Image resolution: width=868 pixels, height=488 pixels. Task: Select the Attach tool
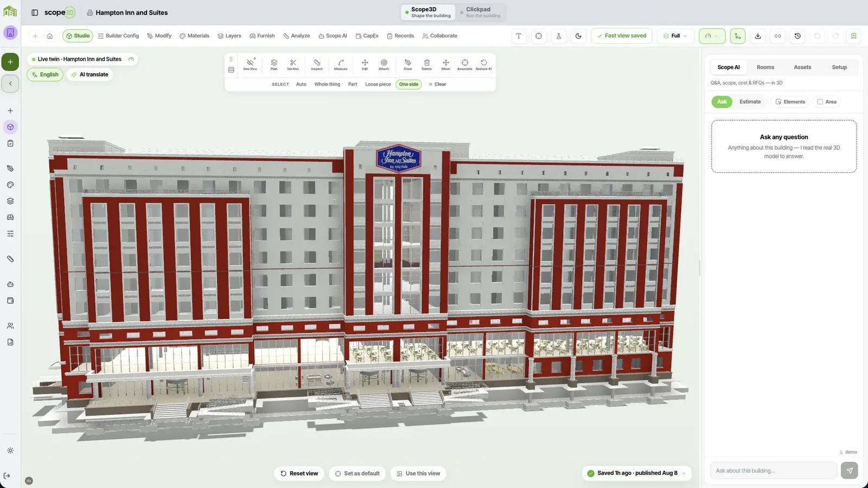point(384,64)
